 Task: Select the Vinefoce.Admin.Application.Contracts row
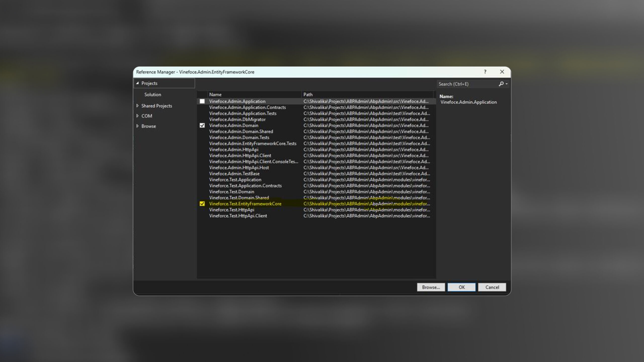click(x=316, y=107)
